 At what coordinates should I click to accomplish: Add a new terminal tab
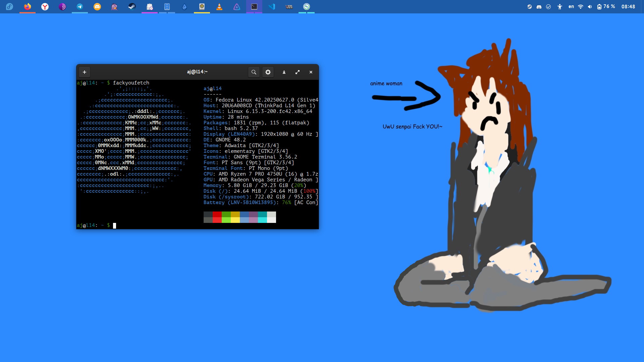85,72
